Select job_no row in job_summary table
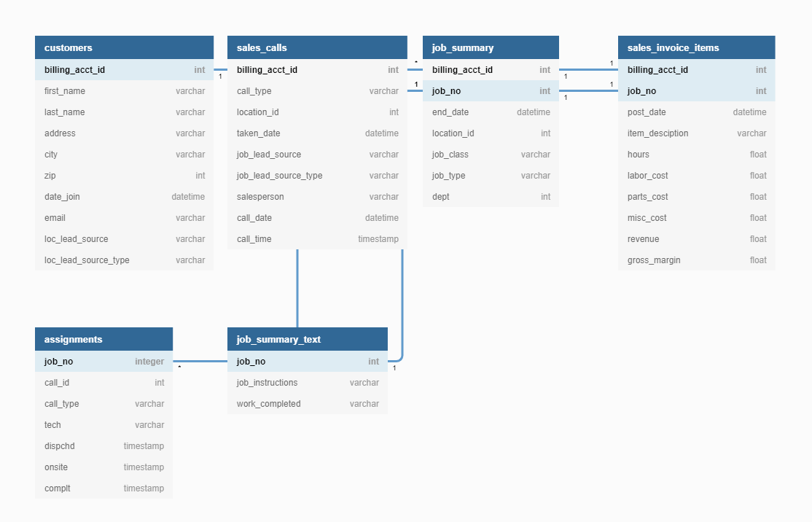Screen dimensions: 812x522 pos(491,91)
